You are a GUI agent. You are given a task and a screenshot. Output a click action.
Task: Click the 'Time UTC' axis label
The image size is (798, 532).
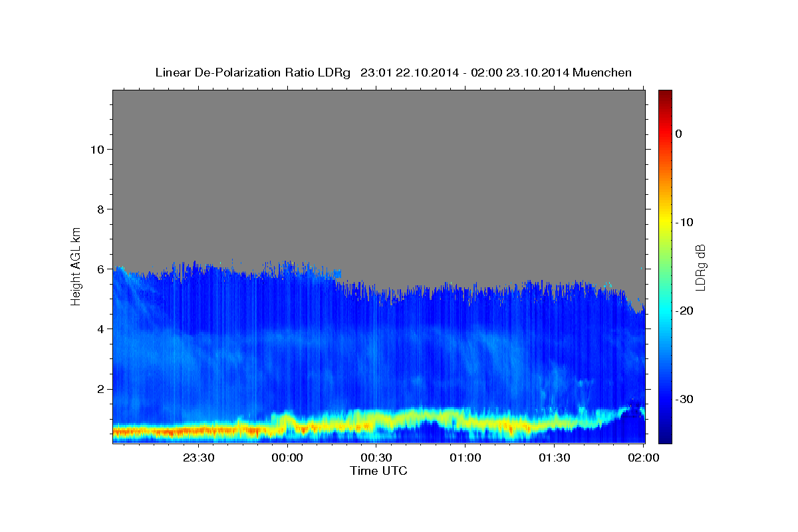(x=378, y=471)
